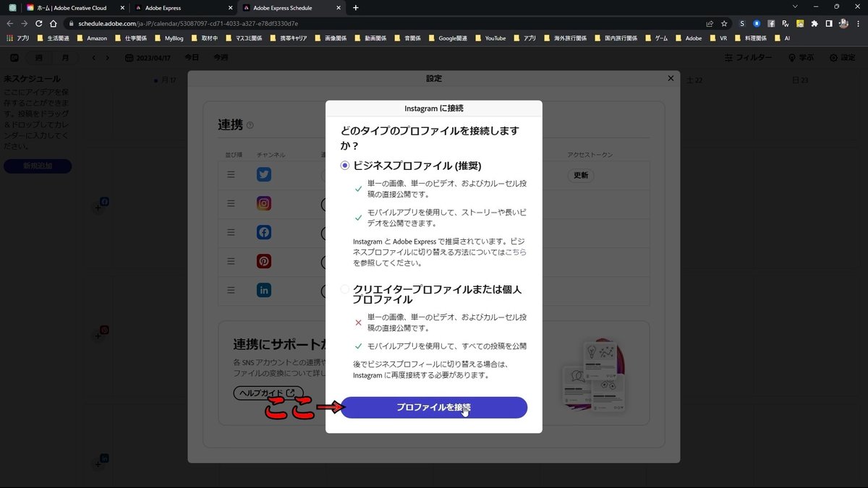Open the ゲーム bookmarks folder
Viewport: 868px width, 488px height.
point(656,38)
